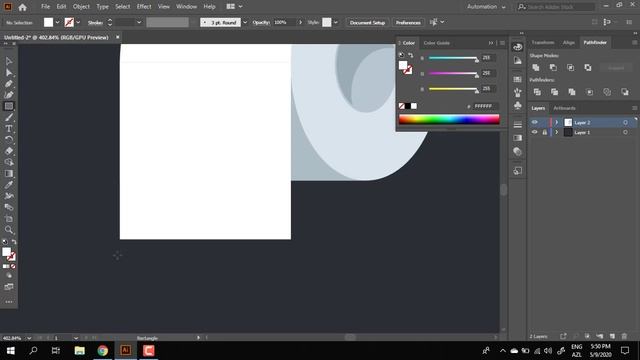Open the fill color dropdown in control bar
640x360 pixels.
tap(57, 22)
